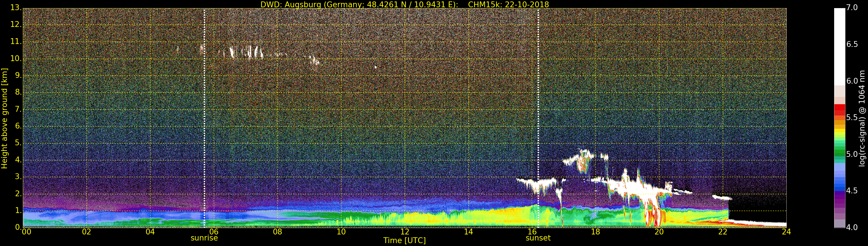Select the "2." height axis tick label
The width and height of the screenshot is (868, 246).
click(x=19, y=193)
